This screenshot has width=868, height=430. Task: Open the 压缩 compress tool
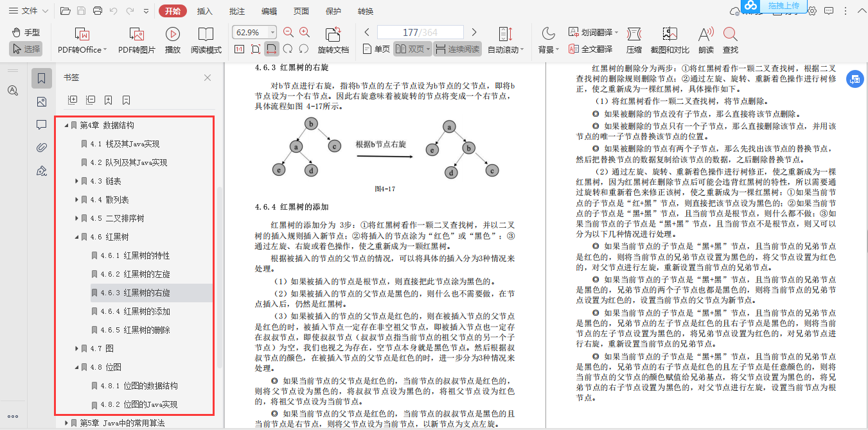[634, 40]
